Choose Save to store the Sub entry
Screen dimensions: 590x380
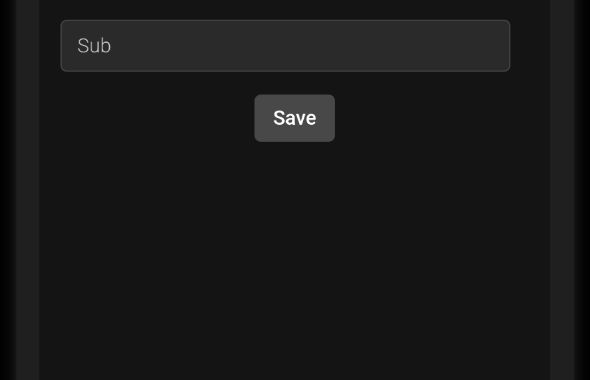pyautogui.click(x=294, y=118)
